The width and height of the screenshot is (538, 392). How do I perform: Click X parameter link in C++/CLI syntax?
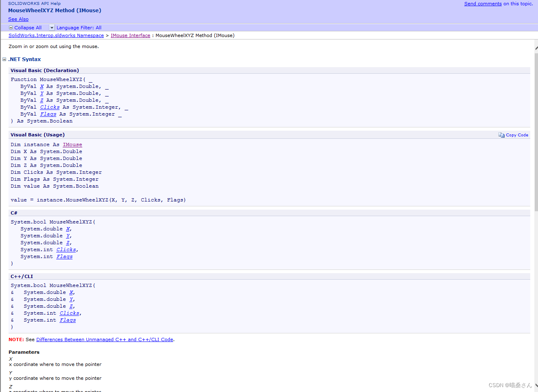[x=71, y=292]
